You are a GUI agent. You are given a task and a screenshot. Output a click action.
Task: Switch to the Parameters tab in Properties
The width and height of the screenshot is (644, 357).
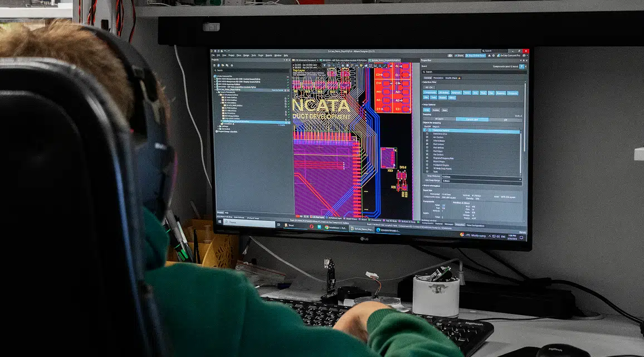click(438, 78)
